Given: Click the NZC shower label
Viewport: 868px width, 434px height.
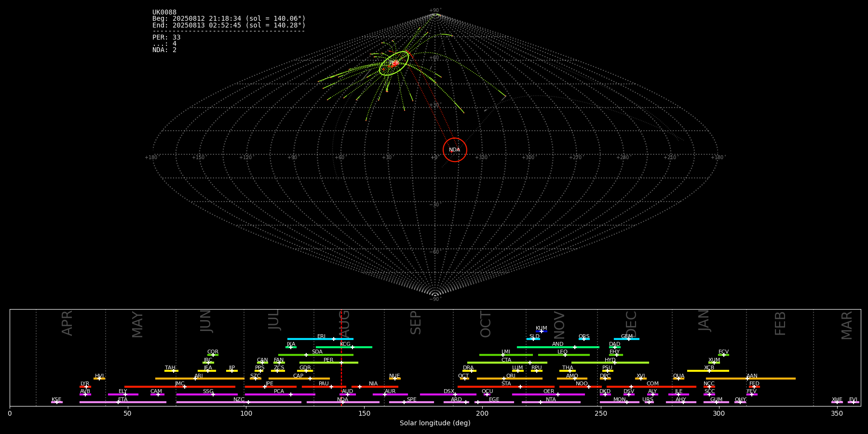Looking at the screenshot, I should (239, 400).
